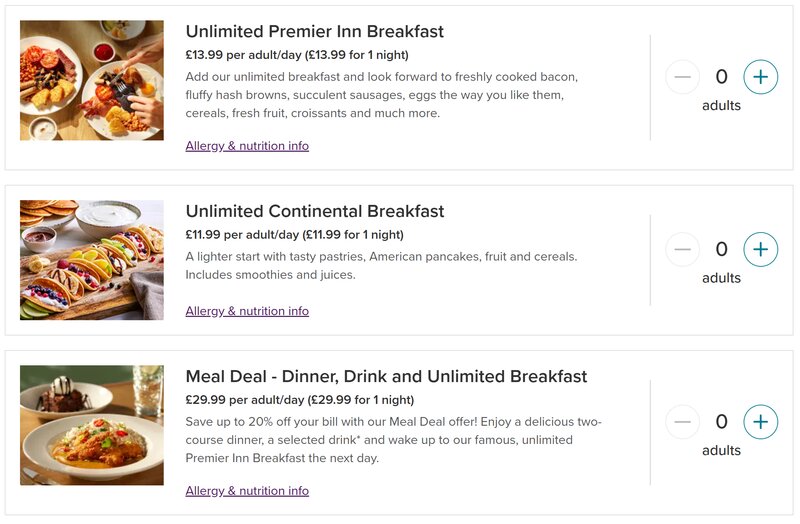Screen dimensions: 800x524
Task: Reduce adult count for the Meal Deal
Action: 682,422
